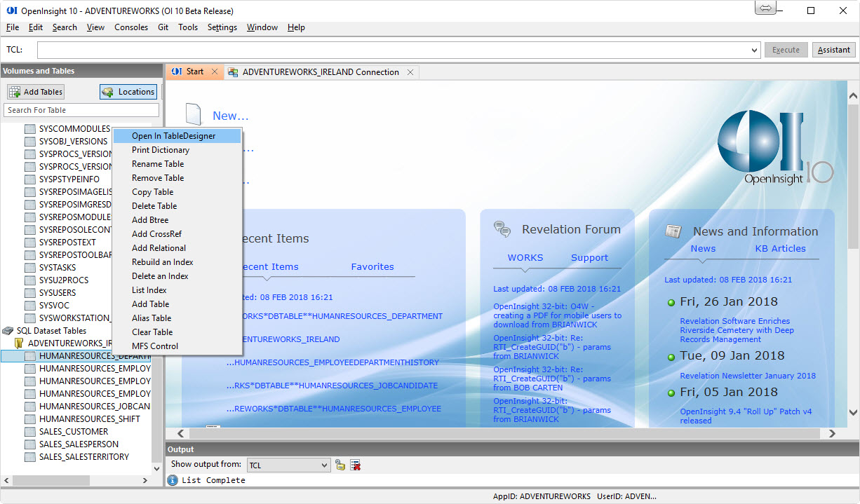Close the ADVENTUREWORKS_IRELAND Connection tab
Viewport: 860px width, 504px height.
(x=411, y=71)
